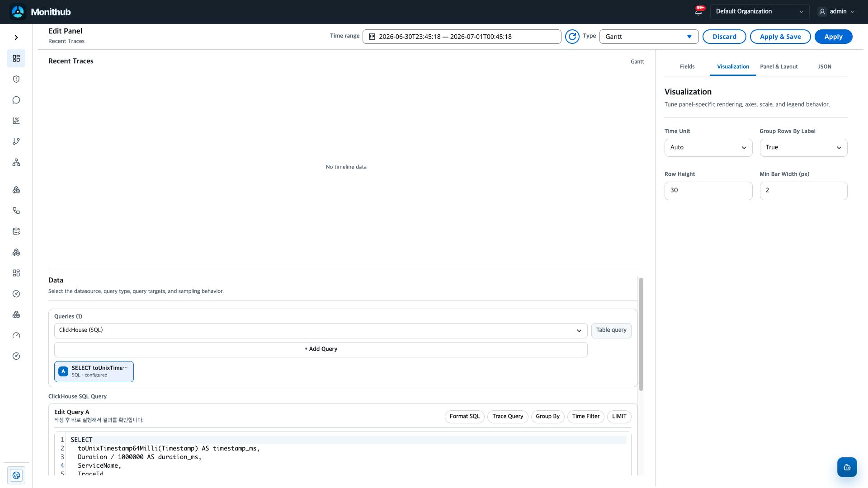Open the admin user menu
The image size is (868, 488).
pyautogui.click(x=836, y=12)
